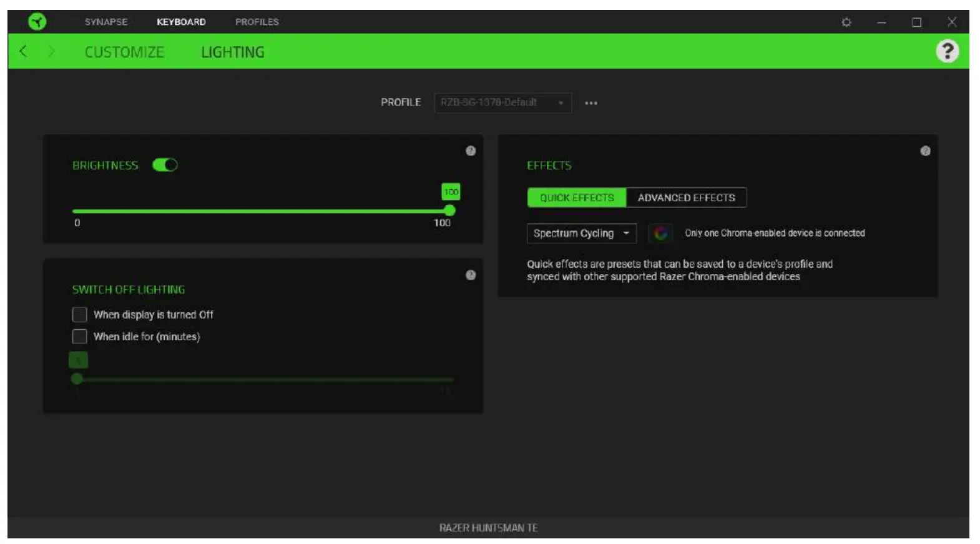This screenshot has width=980, height=544.
Task: Open the Profile dropdown
Action: click(502, 102)
